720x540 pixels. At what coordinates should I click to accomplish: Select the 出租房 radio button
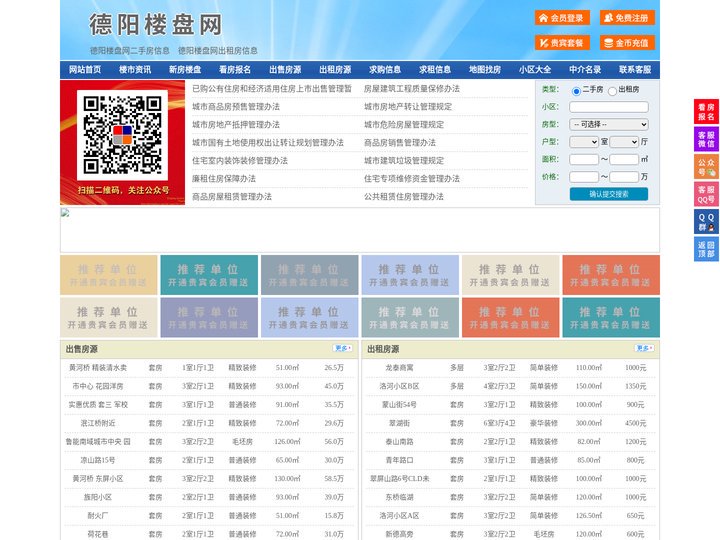click(612, 91)
